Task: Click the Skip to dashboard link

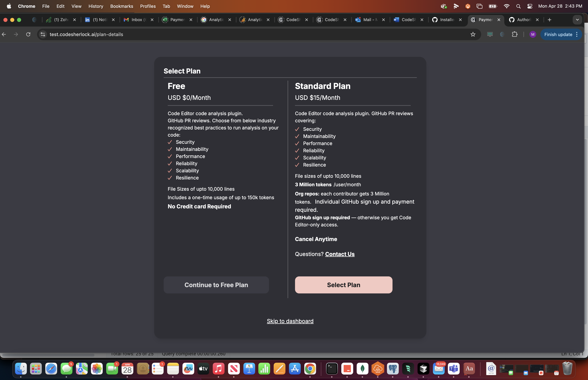Action: [290, 321]
